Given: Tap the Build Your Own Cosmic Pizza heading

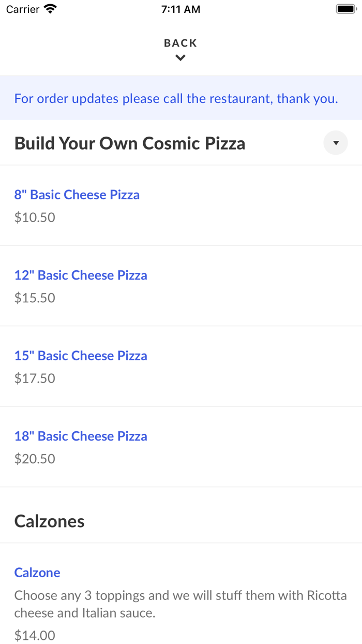Looking at the screenshot, I should coord(129,143).
